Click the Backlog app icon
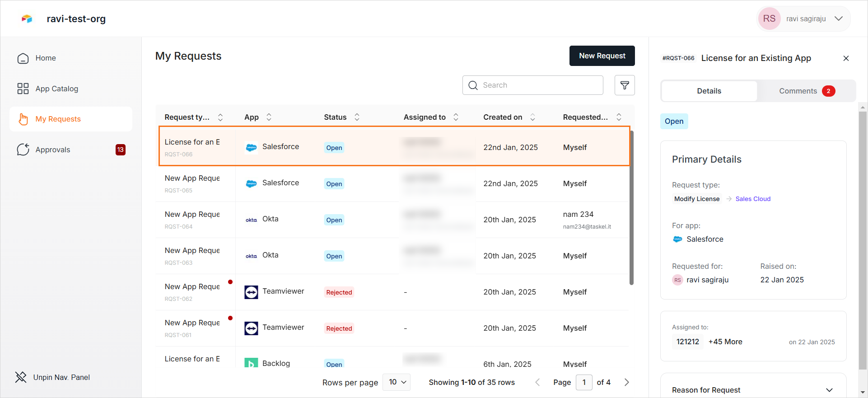This screenshot has height=398, width=868. pyautogui.click(x=252, y=363)
